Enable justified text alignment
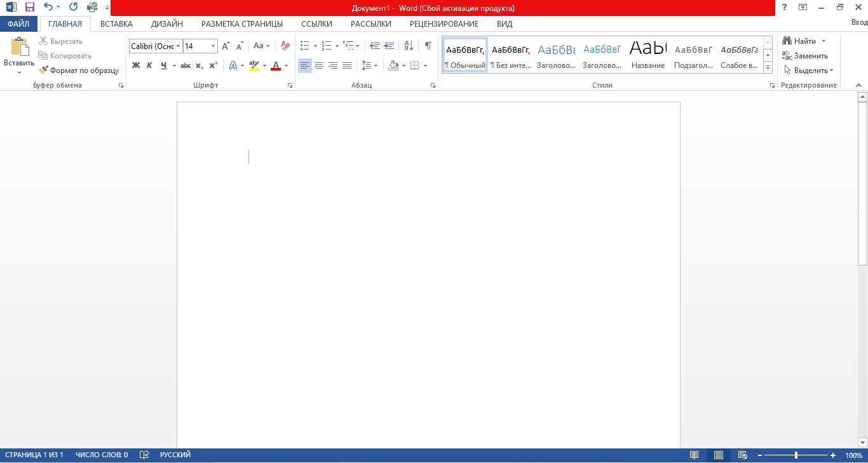 (346, 65)
